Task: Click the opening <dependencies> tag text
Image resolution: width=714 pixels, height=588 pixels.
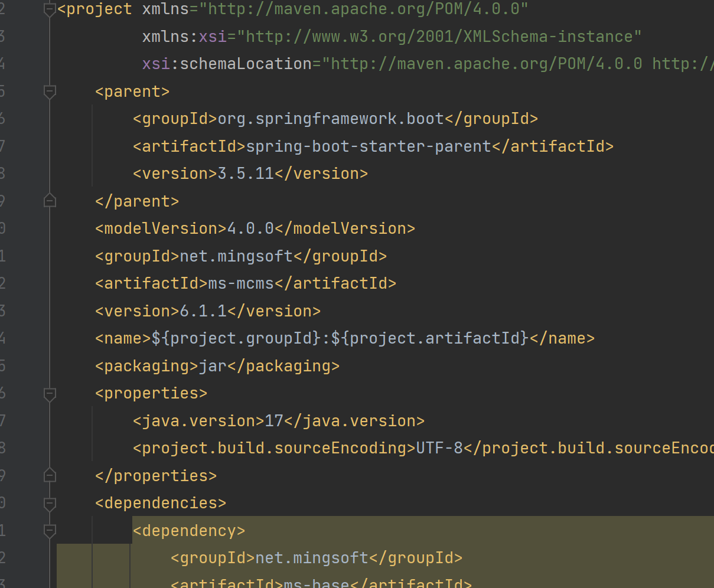Action: click(161, 503)
